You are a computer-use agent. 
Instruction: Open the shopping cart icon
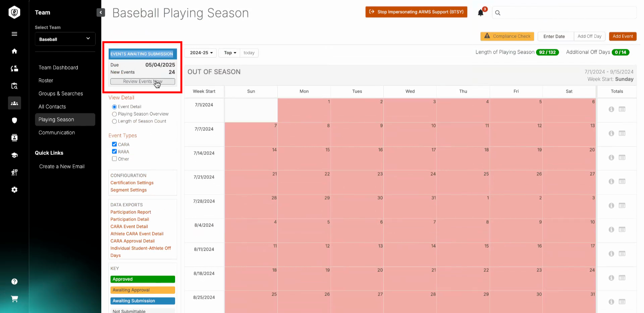14,299
